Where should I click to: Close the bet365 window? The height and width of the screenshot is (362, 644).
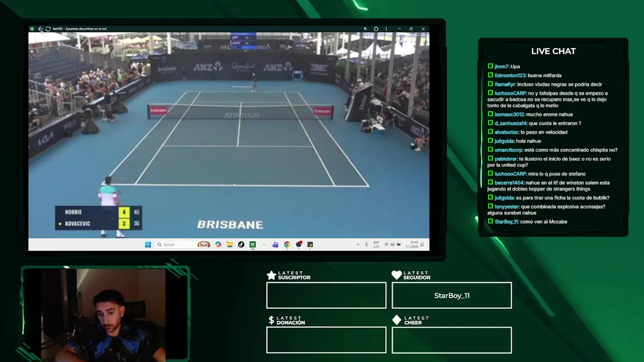click(x=423, y=29)
